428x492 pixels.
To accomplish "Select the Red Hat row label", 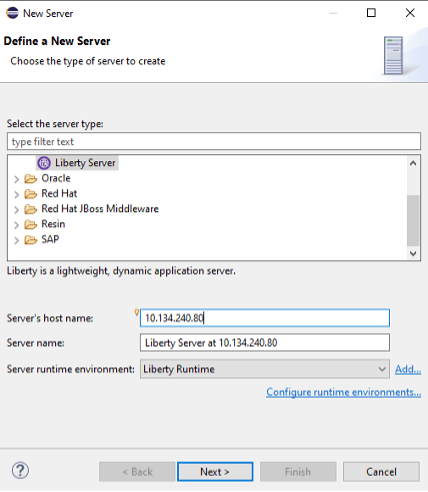I will [59, 194].
